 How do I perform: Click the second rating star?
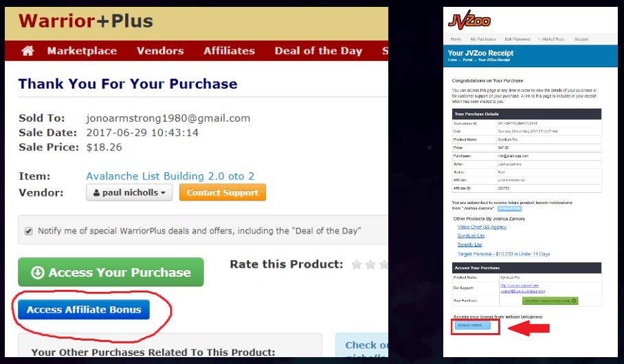pyautogui.click(x=370, y=264)
